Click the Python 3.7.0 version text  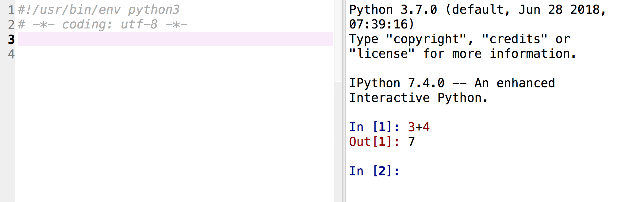click(393, 10)
